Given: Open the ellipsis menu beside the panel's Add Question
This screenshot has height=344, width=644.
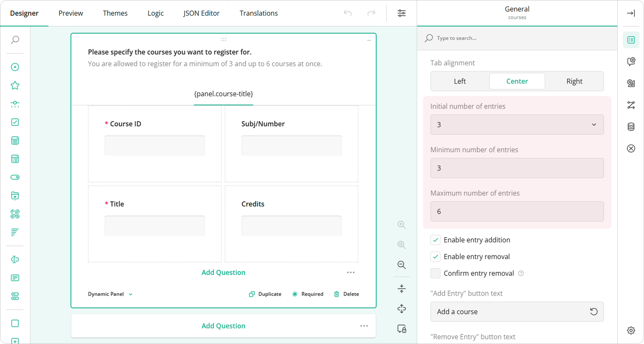Looking at the screenshot, I should 350,273.
